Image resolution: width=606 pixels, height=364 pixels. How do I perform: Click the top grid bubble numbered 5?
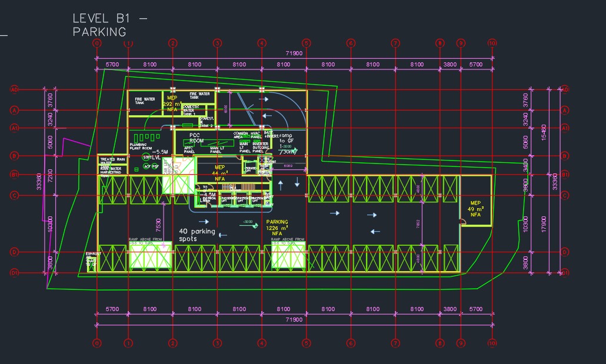point(306,43)
